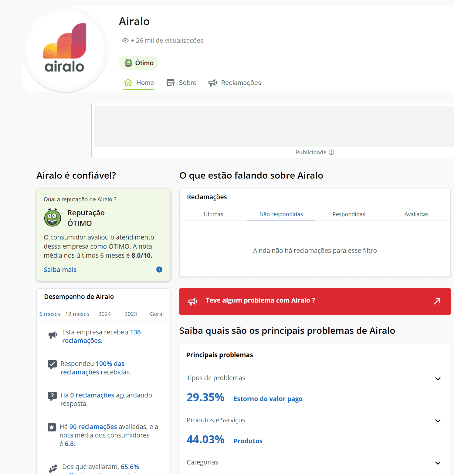Click the 29.35% statistic
This screenshot has height=476, width=454.
click(205, 397)
